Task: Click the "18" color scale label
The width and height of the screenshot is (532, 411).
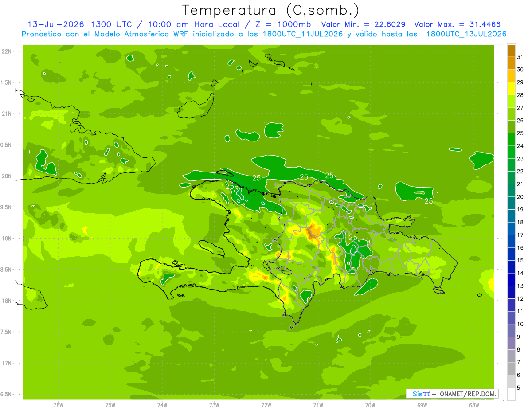Action: pos(520,222)
